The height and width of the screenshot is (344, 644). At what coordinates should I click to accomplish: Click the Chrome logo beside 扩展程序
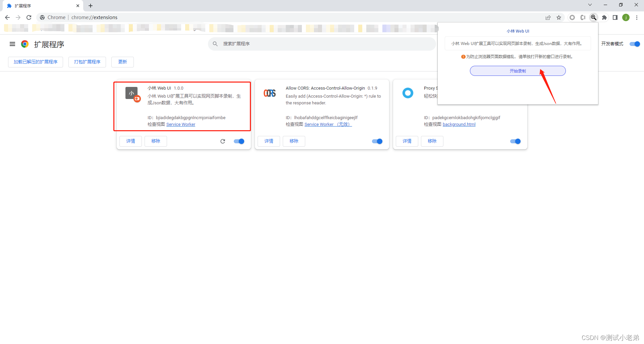pyautogui.click(x=25, y=44)
